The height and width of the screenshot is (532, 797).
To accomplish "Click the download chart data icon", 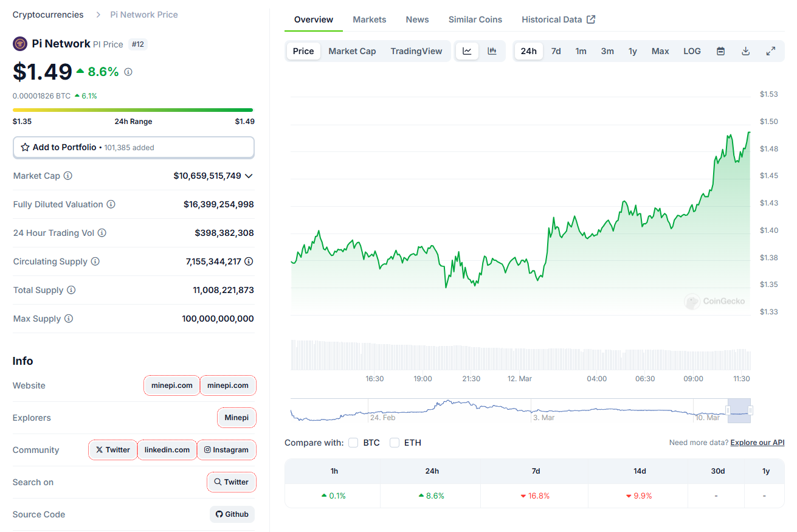I will (x=745, y=51).
